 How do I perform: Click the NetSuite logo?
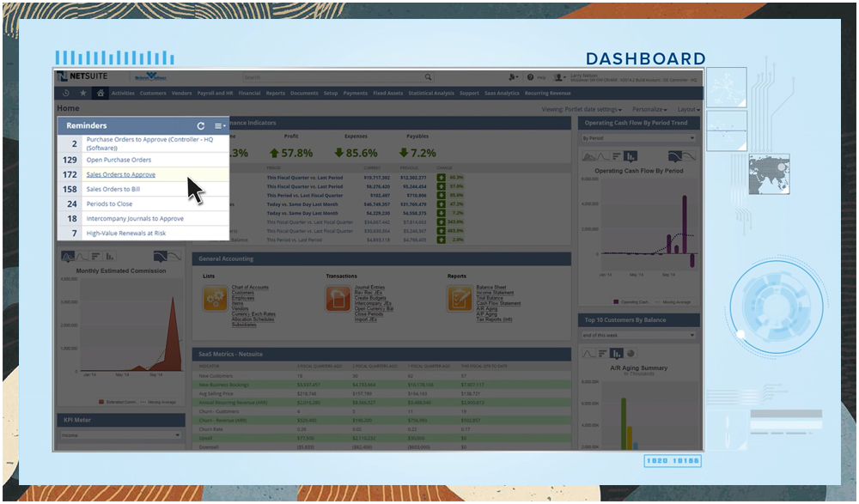(x=82, y=76)
